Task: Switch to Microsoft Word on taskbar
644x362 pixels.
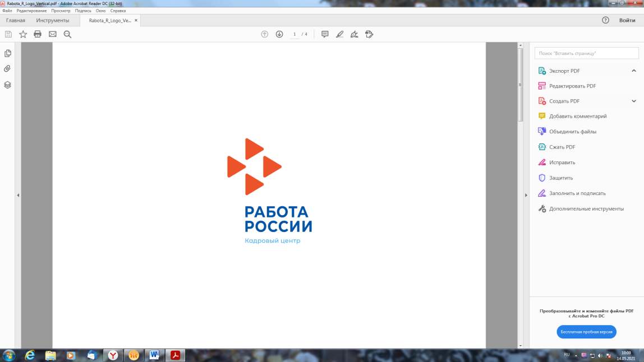Action: point(154,355)
